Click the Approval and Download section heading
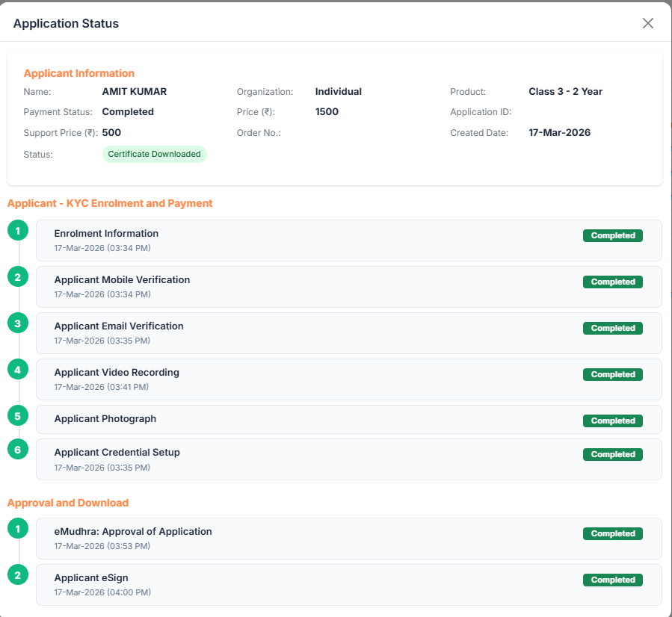This screenshot has height=617, width=672. (68, 503)
